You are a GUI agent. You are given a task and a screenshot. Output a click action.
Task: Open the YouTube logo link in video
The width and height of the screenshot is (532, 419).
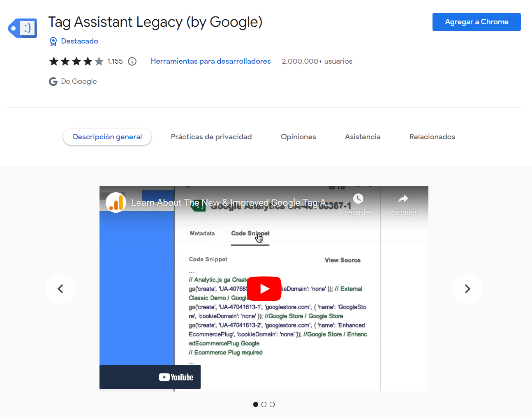(176, 377)
